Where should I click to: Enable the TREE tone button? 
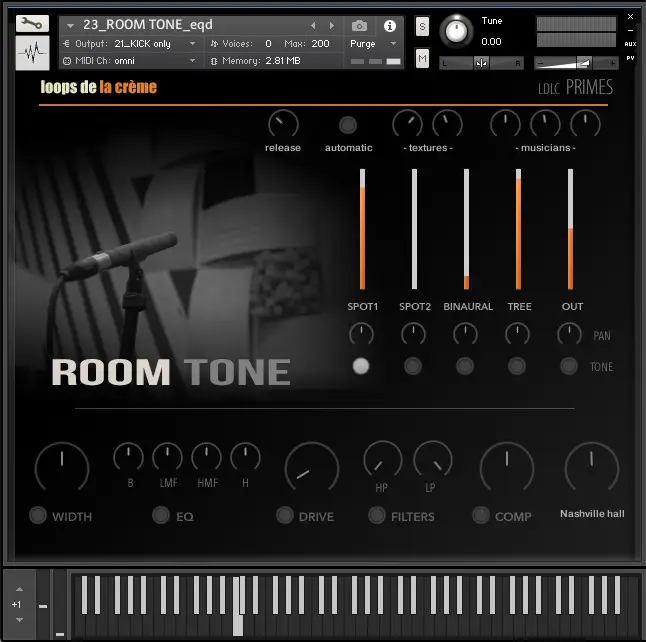[517, 366]
